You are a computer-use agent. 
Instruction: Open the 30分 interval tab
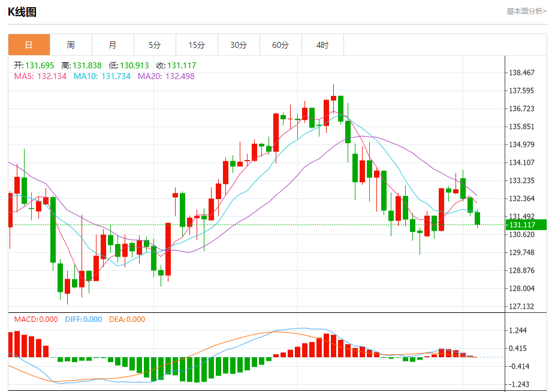click(239, 45)
